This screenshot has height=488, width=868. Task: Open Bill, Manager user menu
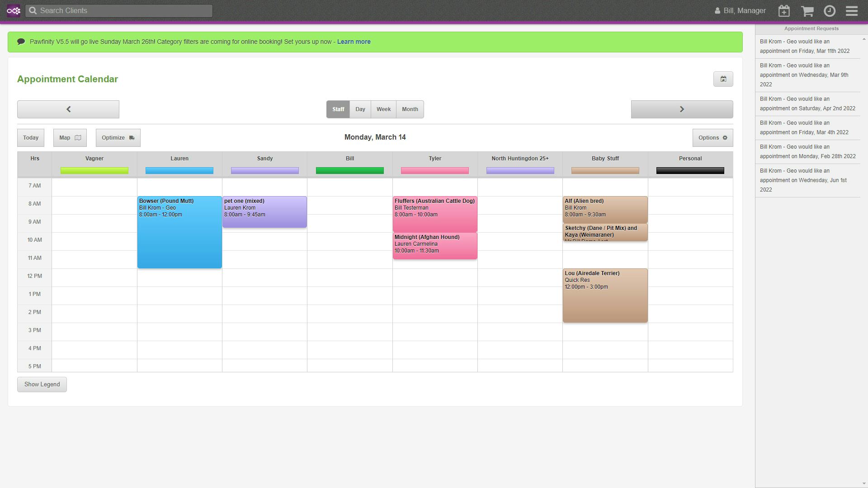coord(740,11)
